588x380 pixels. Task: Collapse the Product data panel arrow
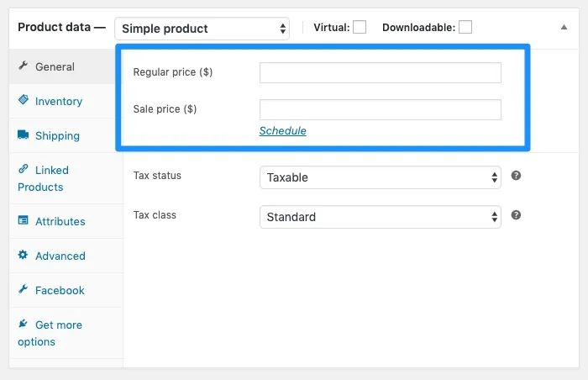[x=564, y=28]
